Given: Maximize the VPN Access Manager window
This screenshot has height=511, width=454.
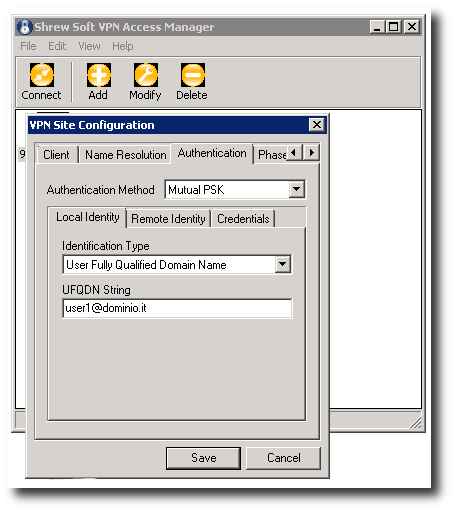Looking at the screenshot, I should tap(393, 27).
